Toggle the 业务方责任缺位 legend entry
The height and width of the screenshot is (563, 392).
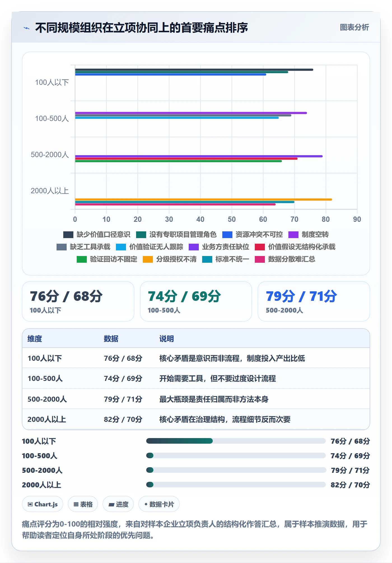pyautogui.click(x=219, y=247)
